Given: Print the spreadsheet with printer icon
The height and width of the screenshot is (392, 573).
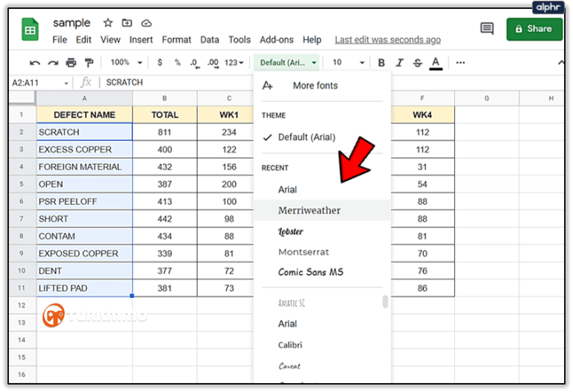Looking at the screenshot, I should pos(71,63).
